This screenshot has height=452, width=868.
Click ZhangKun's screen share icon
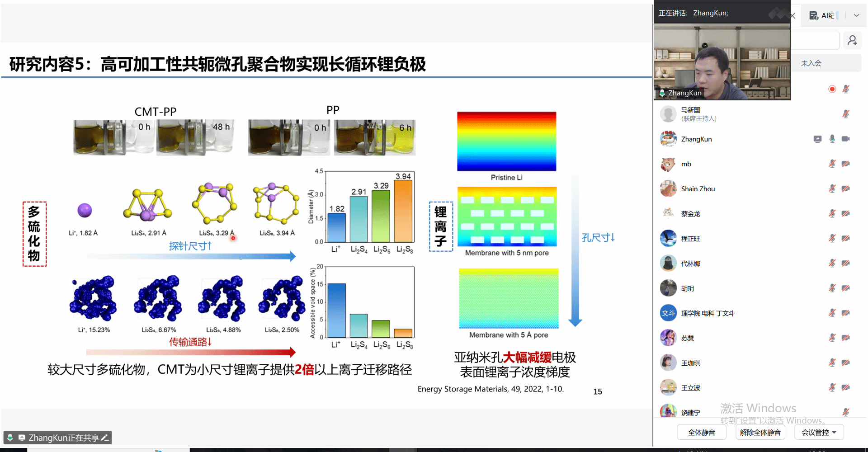[817, 139]
